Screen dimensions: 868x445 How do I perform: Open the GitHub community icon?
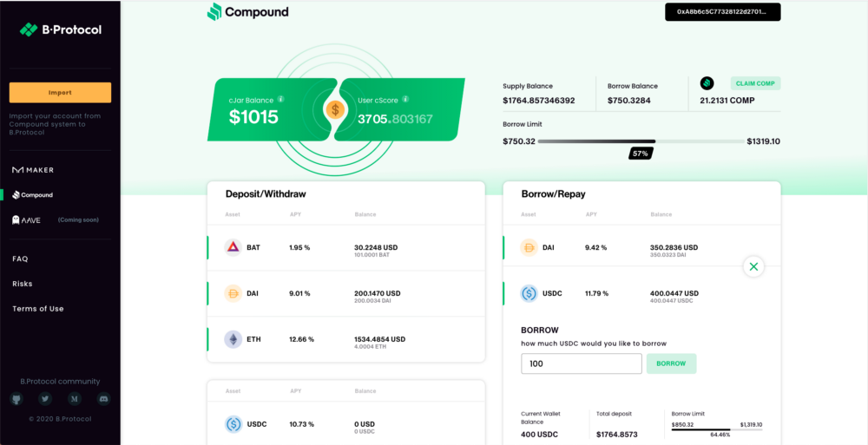point(16,398)
